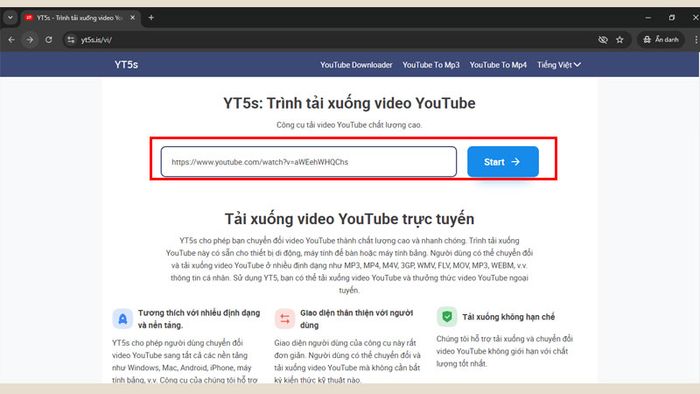Open the tab search dropdown arrow

click(x=10, y=18)
